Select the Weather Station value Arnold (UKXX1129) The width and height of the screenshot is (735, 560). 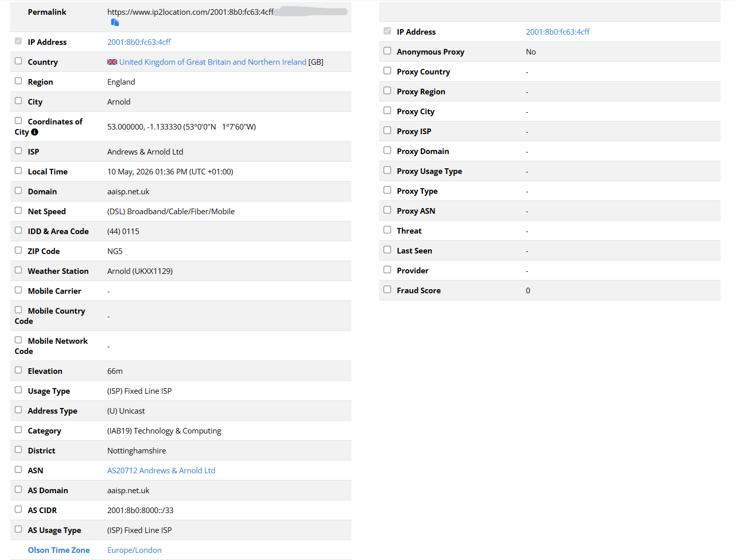click(140, 271)
